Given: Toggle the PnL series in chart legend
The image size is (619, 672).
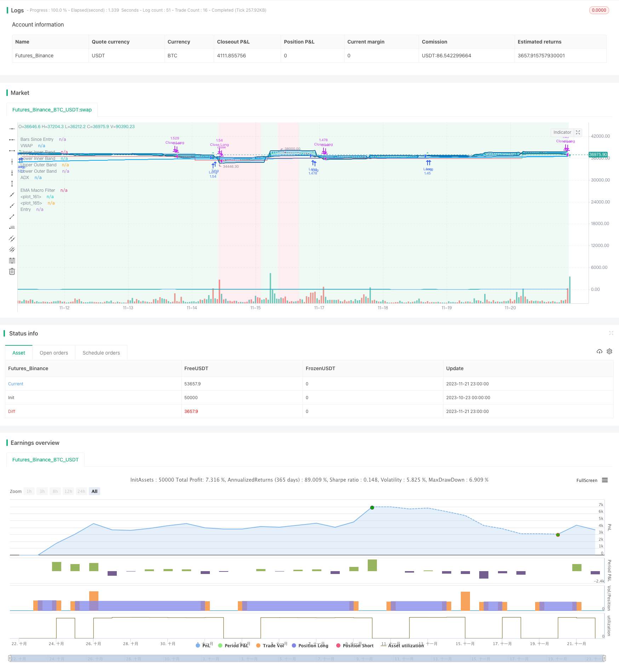Looking at the screenshot, I should pyautogui.click(x=203, y=645).
